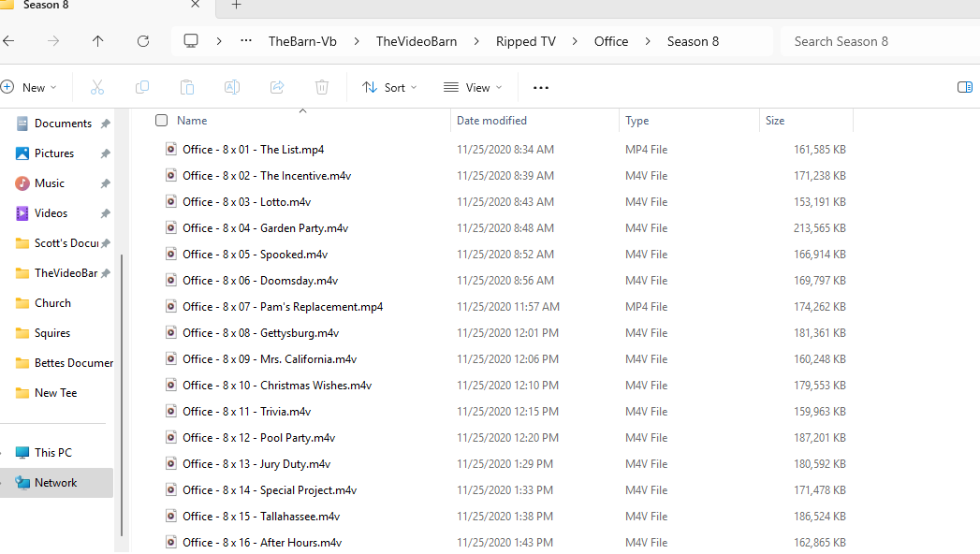Refresh the Season 8 folder view

(143, 41)
